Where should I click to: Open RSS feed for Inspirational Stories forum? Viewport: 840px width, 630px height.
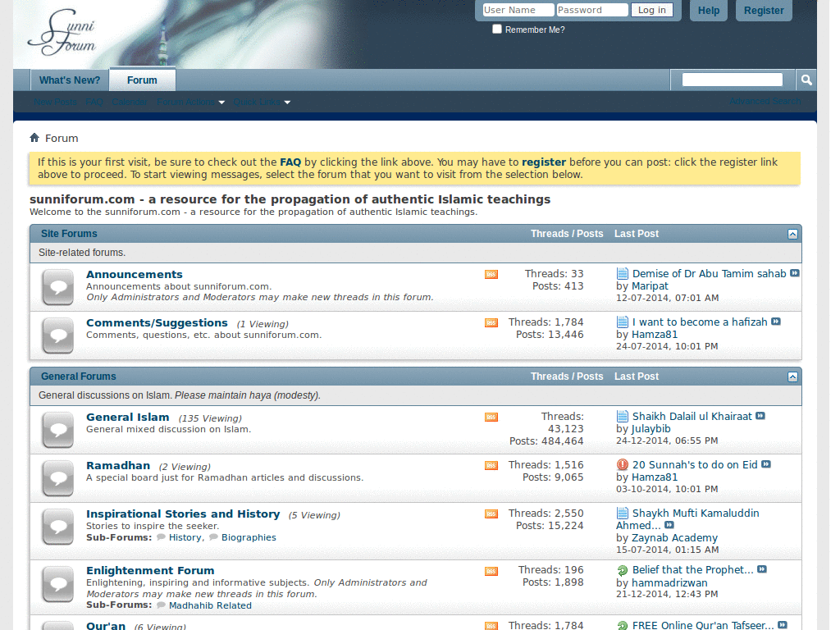tap(491, 514)
